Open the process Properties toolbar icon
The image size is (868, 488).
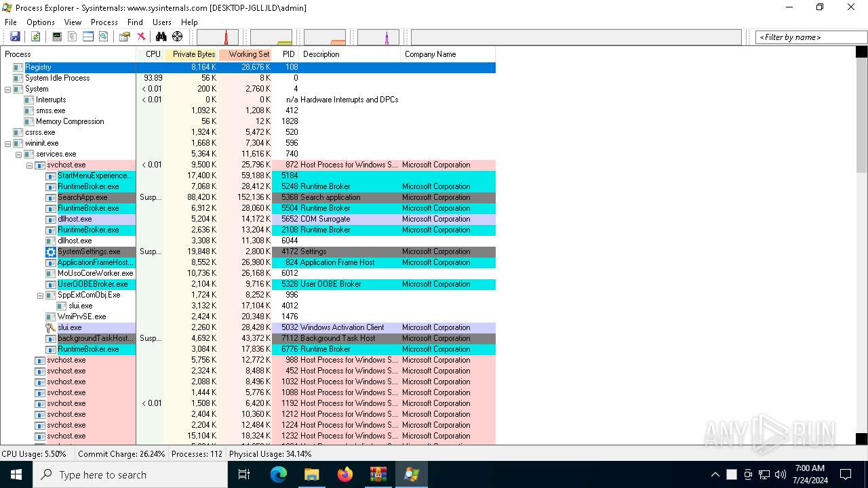125,37
